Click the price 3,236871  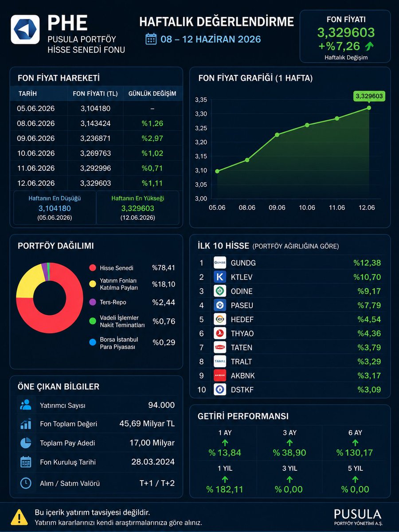(x=95, y=138)
